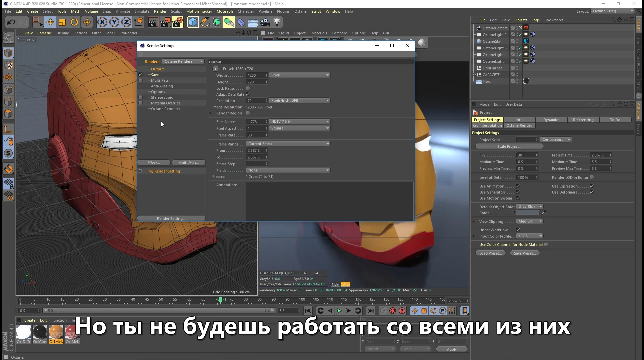Open HDTV (16:9) film aspect dropdown
Screen dimensions: 644x360
[300, 121]
